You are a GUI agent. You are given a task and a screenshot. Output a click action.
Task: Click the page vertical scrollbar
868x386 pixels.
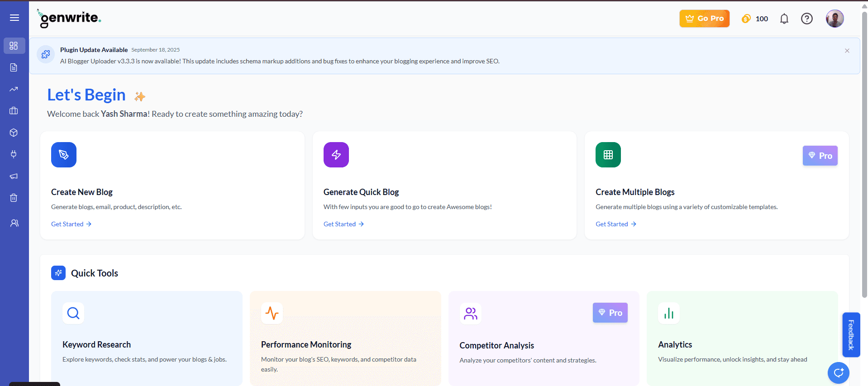click(864, 154)
